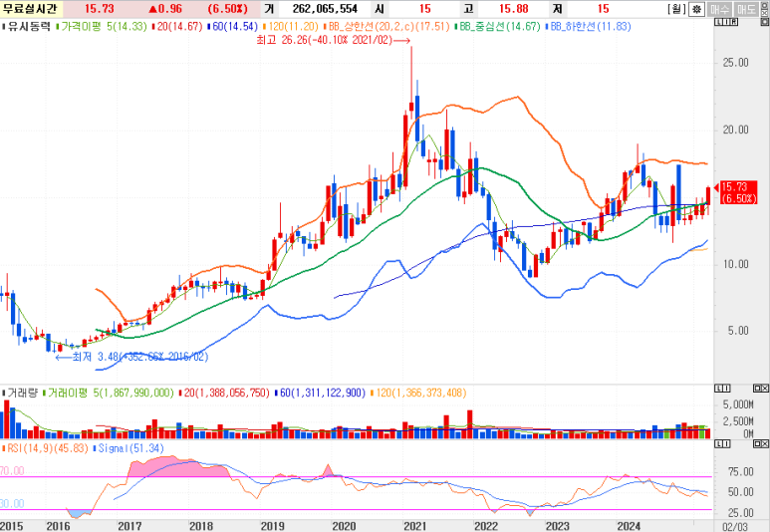
Task: Click the 2024 year marker on timeline
Action: [629, 526]
